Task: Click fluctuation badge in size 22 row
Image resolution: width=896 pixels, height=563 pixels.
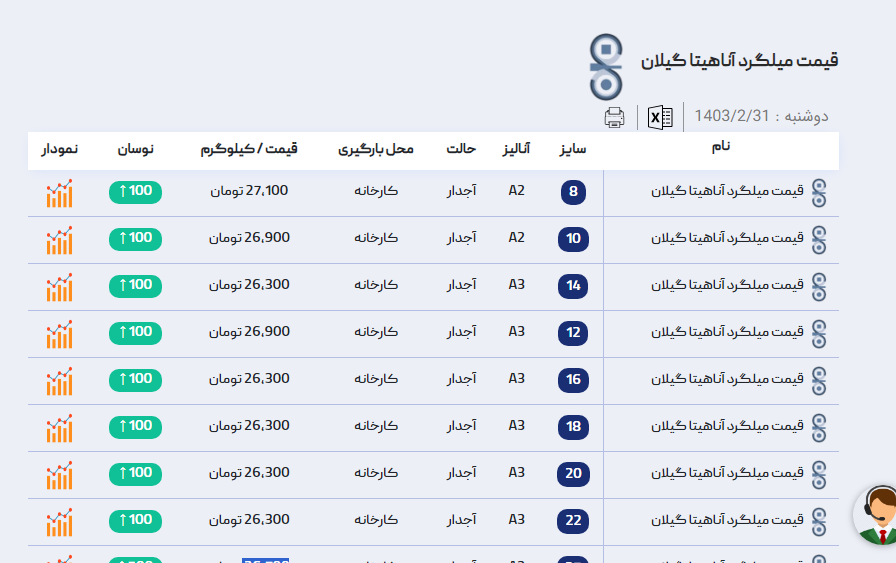Action: (x=135, y=520)
